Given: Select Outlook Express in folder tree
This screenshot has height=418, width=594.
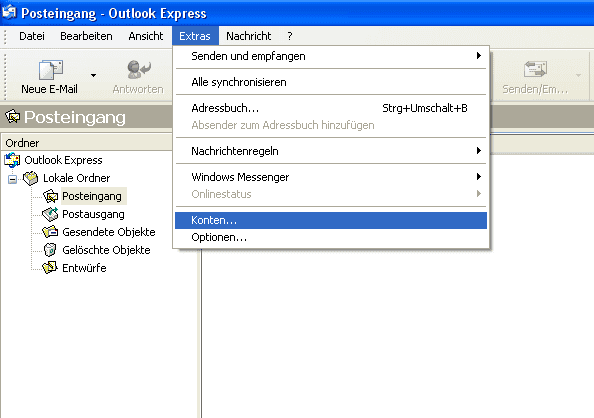Looking at the screenshot, I should pyautogui.click(x=63, y=160).
